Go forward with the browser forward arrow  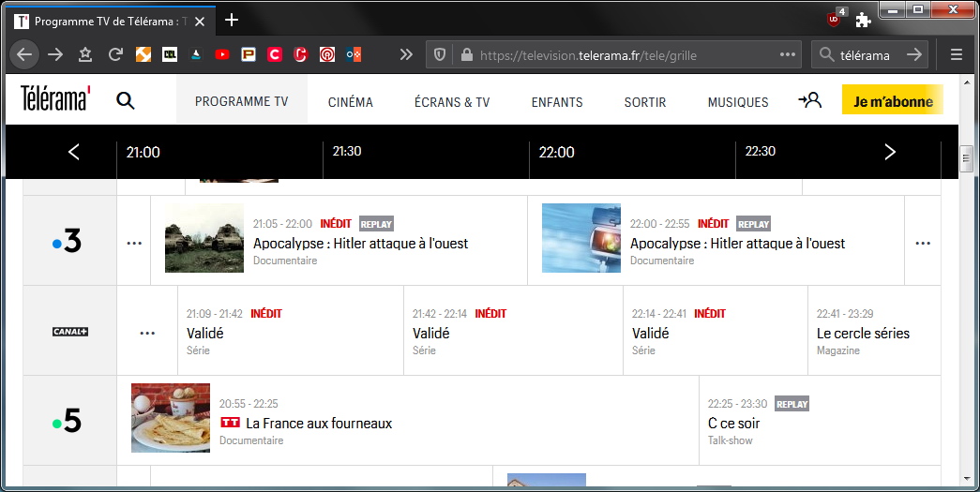tap(55, 54)
